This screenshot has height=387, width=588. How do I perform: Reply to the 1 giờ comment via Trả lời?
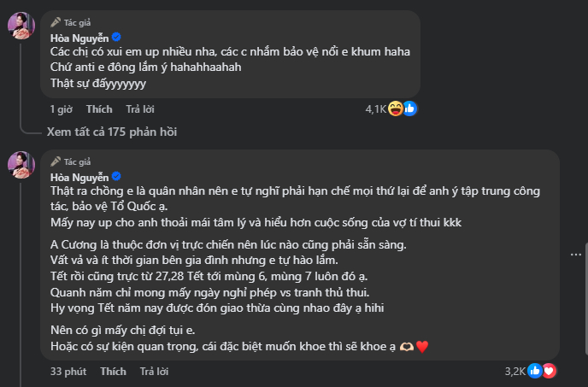[139, 109]
